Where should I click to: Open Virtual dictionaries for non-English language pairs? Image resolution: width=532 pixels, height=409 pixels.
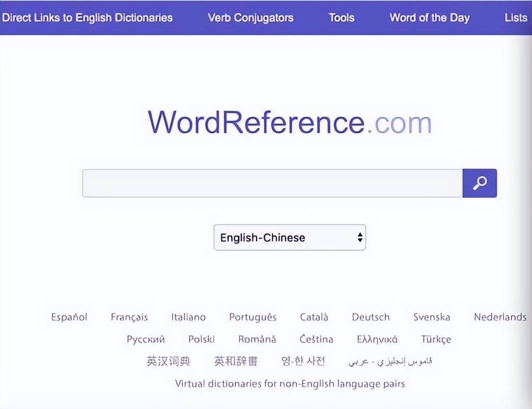[290, 383]
